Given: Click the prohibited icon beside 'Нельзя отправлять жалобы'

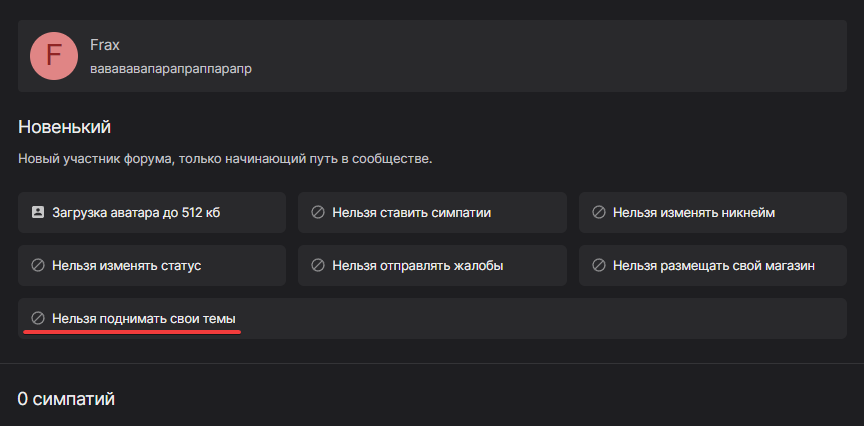Looking at the screenshot, I should tap(318, 265).
